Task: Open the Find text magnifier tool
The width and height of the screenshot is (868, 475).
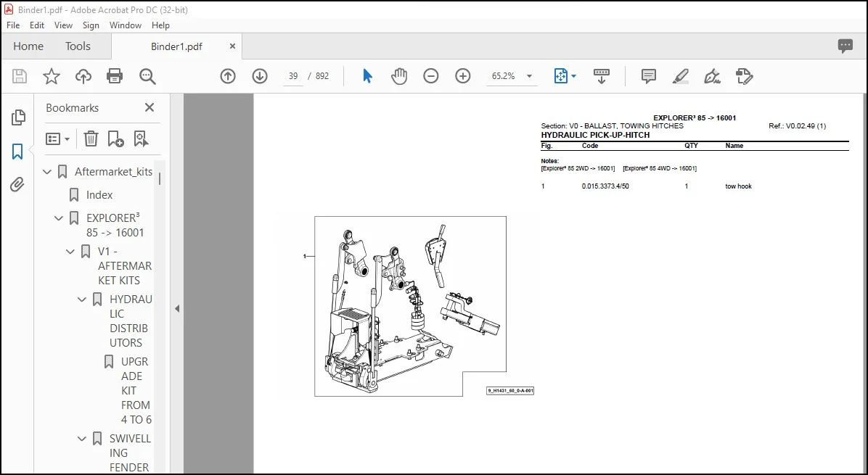Action: (147, 76)
